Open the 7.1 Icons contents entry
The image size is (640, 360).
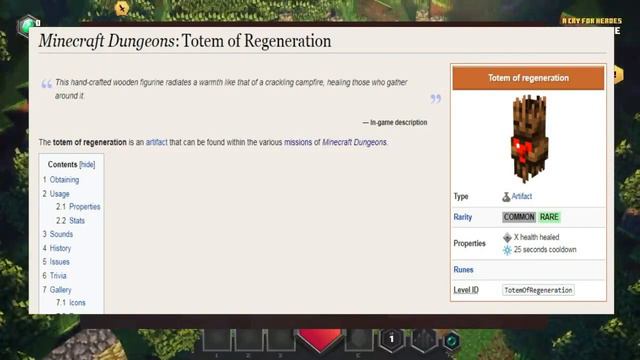[77, 303]
